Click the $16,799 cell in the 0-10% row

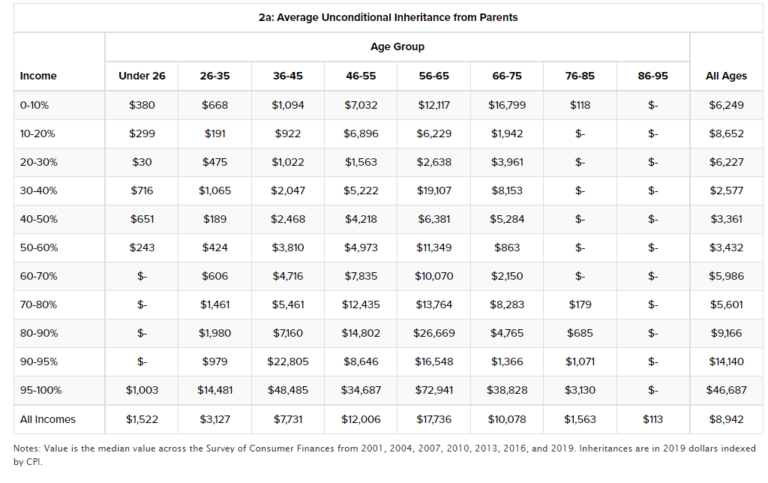(506, 104)
